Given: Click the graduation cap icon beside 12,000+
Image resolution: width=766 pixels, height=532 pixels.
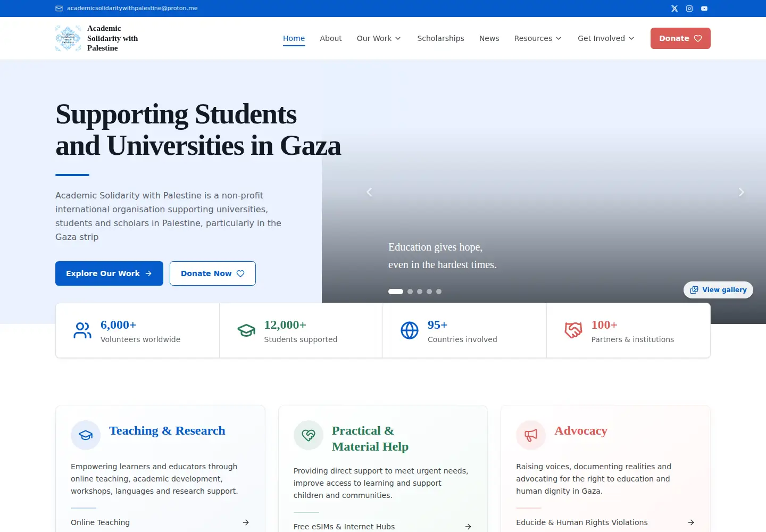Looking at the screenshot, I should click(246, 330).
